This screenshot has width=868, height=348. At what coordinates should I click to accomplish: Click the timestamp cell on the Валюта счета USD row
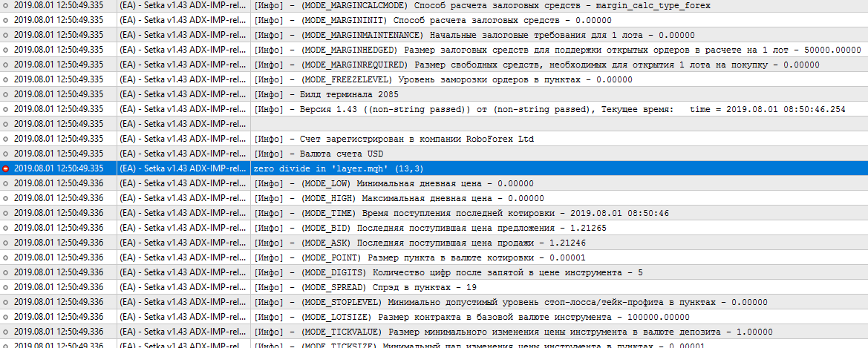pyautogui.click(x=59, y=154)
